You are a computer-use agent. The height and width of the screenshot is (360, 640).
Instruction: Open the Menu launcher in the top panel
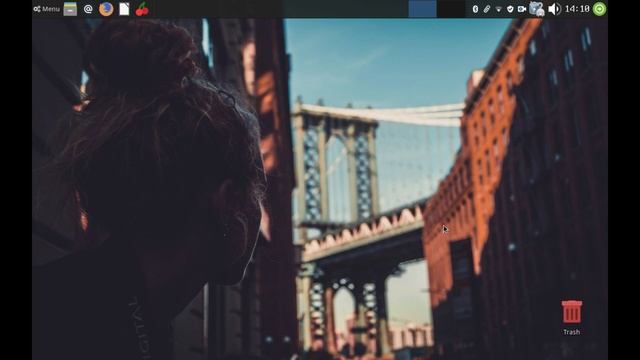(47, 9)
